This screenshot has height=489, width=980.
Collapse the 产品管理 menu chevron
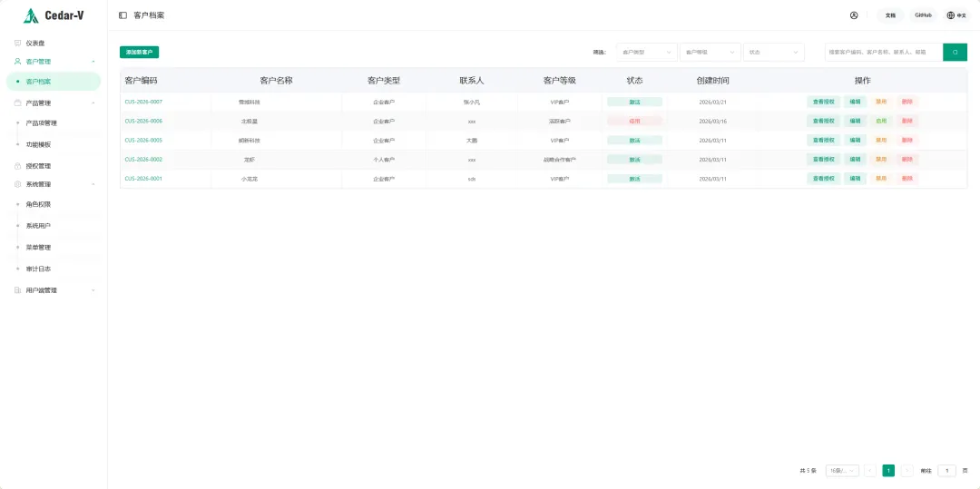(93, 103)
